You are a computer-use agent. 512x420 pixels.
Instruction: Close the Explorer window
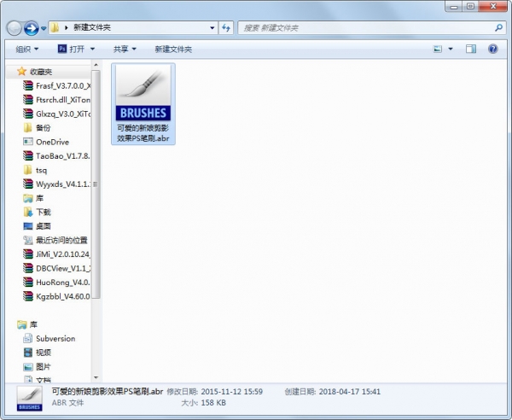click(x=493, y=7)
